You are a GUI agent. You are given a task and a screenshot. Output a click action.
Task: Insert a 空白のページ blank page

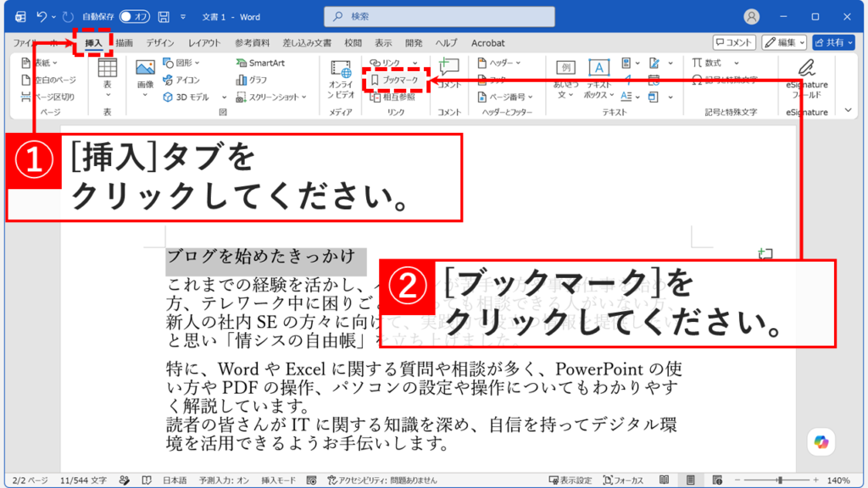(x=48, y=80)
